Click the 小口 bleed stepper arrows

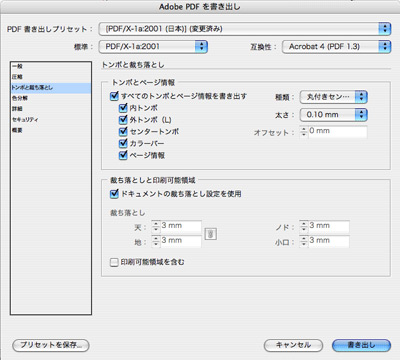[x=304, y=241]
